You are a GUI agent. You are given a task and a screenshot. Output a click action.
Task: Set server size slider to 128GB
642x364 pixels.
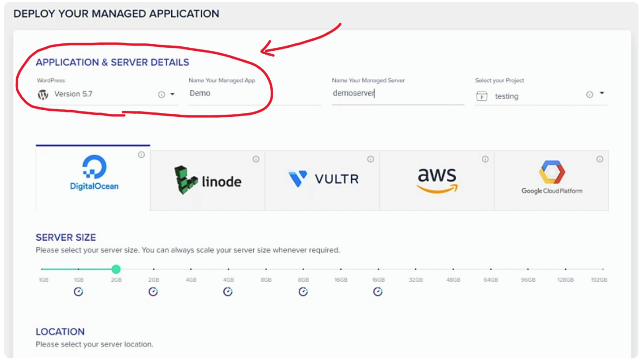(x=565, y=269)
